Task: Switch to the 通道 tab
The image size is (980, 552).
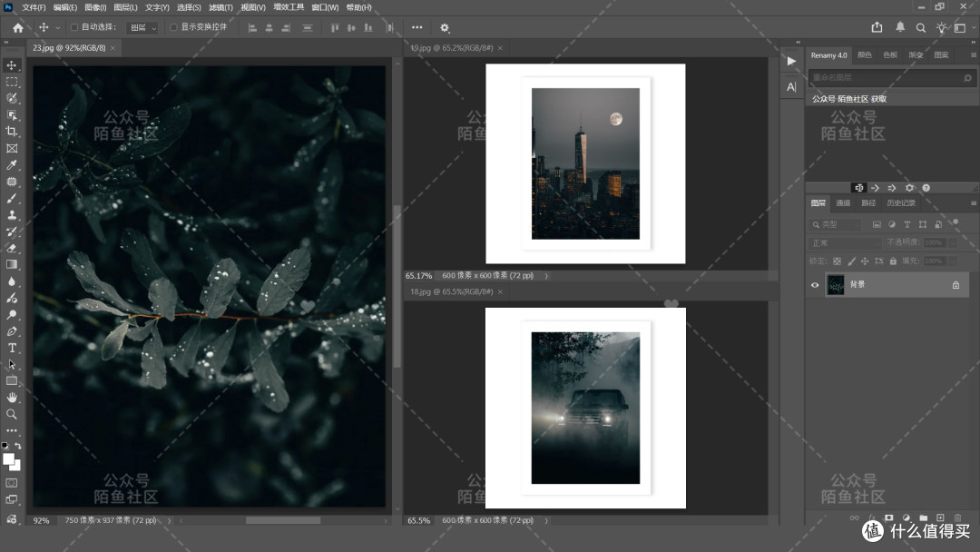Action: click(x=843, y=203)
